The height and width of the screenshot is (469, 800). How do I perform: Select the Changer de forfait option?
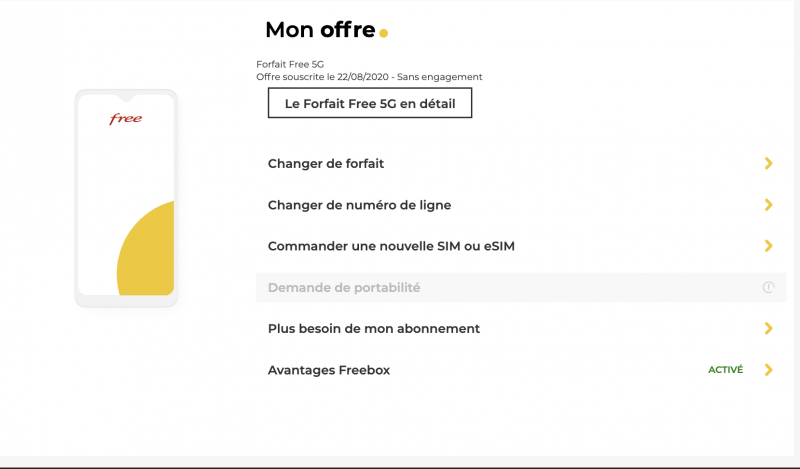[x=326, y=164]
